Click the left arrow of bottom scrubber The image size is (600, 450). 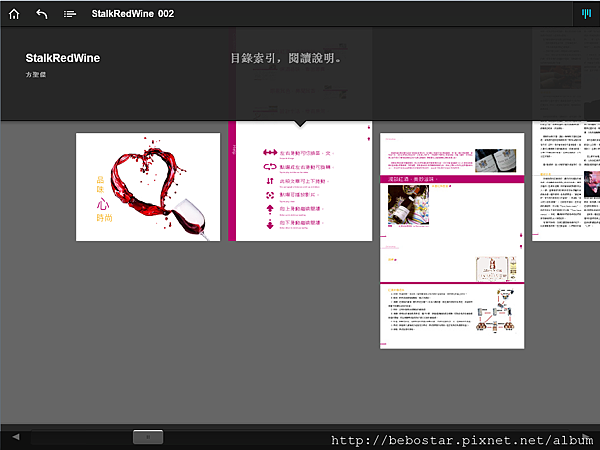(x=16, y=437)
